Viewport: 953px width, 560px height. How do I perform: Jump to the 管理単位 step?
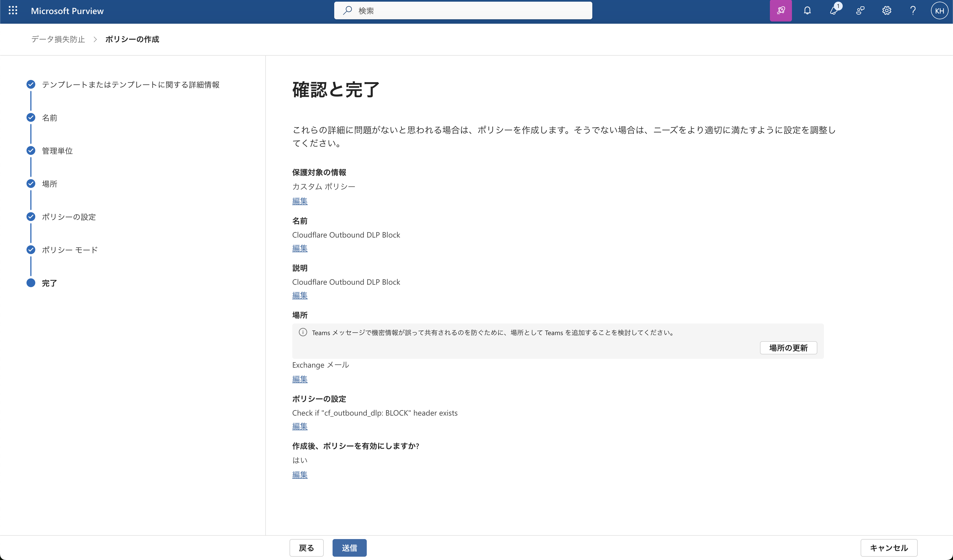57,151
